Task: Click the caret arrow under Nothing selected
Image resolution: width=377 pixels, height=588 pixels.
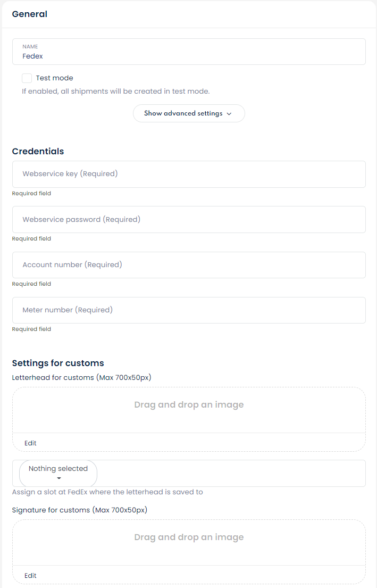Action: [x=58, y=478]
